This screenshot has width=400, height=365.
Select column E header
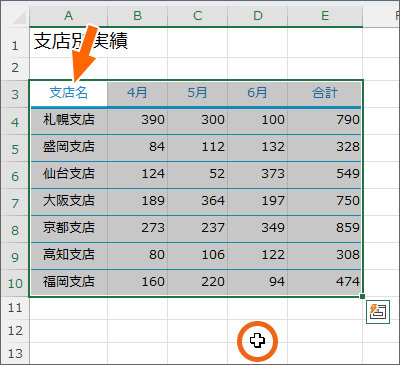tap(325, 16)
